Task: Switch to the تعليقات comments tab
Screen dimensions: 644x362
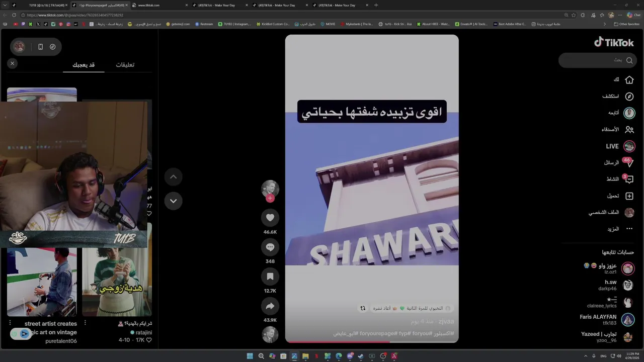Action: click(125, 64)
